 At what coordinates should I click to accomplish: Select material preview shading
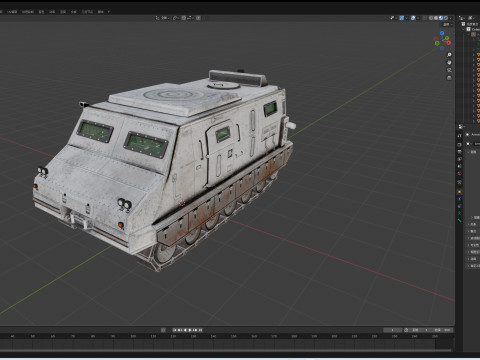click(441, 18)
